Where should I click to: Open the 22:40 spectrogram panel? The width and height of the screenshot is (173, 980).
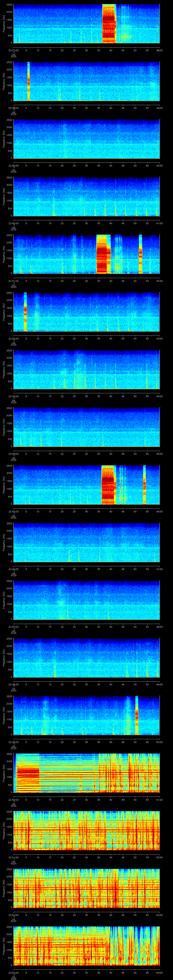(x=86, y=197)
